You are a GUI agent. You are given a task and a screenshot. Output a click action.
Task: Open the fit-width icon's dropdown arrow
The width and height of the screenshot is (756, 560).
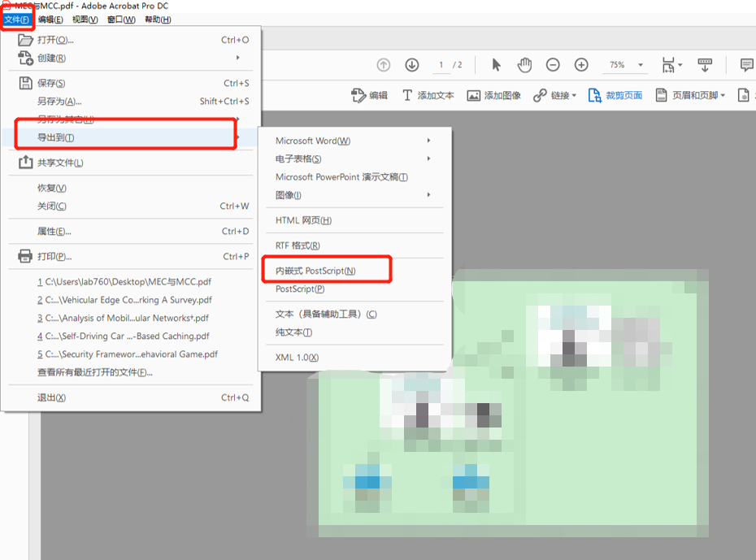(x=680, y=64)
